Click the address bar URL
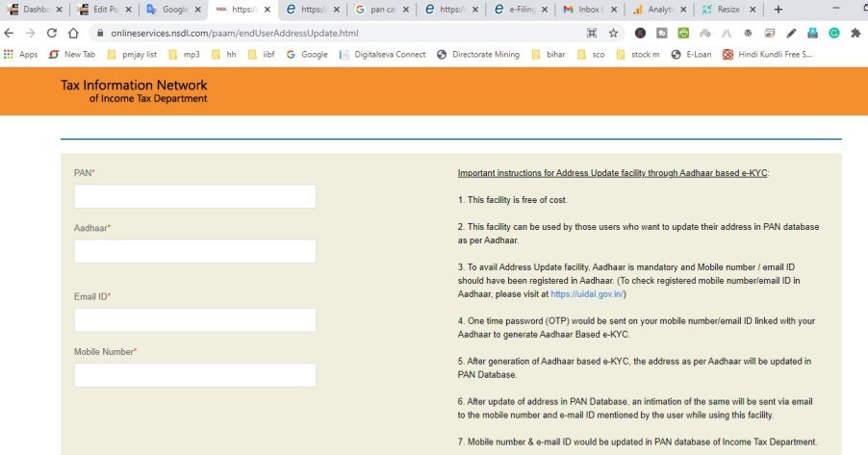Image resolution: width=868 pixels, height=455 pixels. (x=234, y=34)
